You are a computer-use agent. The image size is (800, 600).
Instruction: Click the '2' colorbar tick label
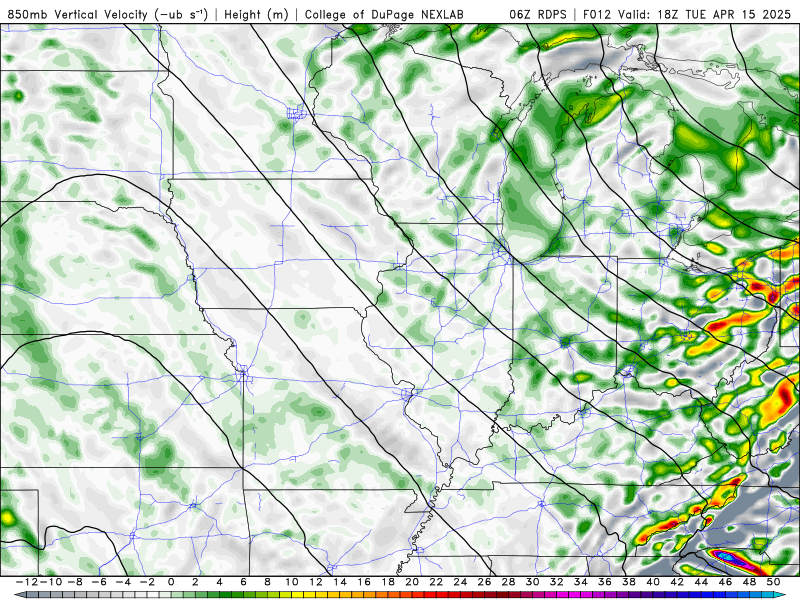click(x=195, y=582)
